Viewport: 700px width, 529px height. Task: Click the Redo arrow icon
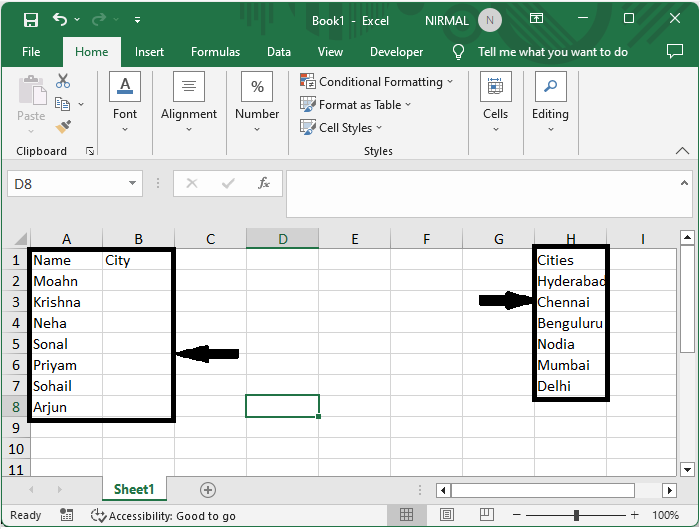pos(99,20)
